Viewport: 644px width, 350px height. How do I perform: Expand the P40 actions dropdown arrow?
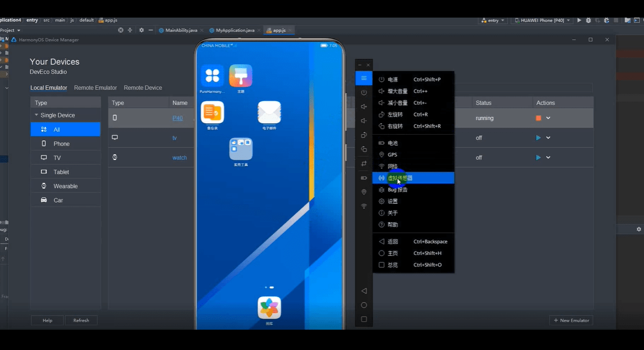(x=548, y=118)
